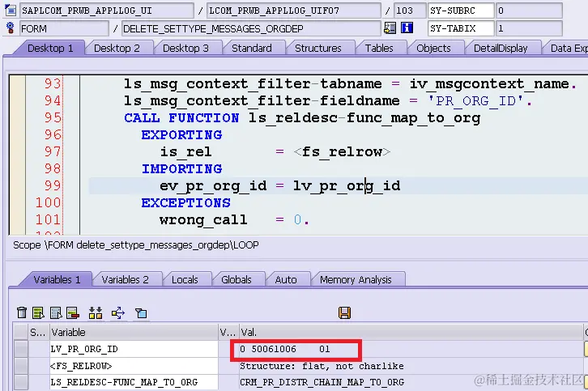The image size is (588, 391).
Task: Click lv_pr_org_id in code line 99
Action: pyautogui.click(x=347, y=186)
